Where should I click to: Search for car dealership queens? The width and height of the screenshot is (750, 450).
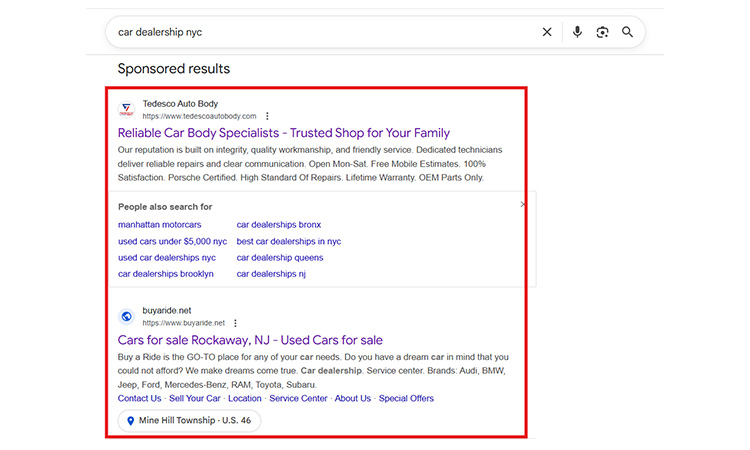pyautogui.click(x=280, y=258)
